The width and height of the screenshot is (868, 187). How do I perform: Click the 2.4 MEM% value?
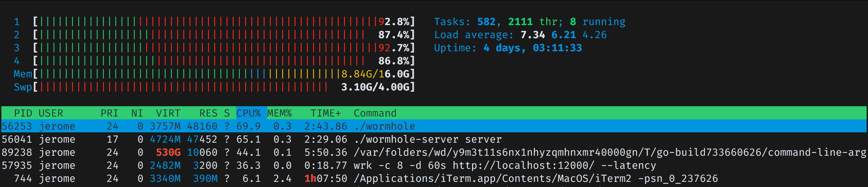point(283,178)
